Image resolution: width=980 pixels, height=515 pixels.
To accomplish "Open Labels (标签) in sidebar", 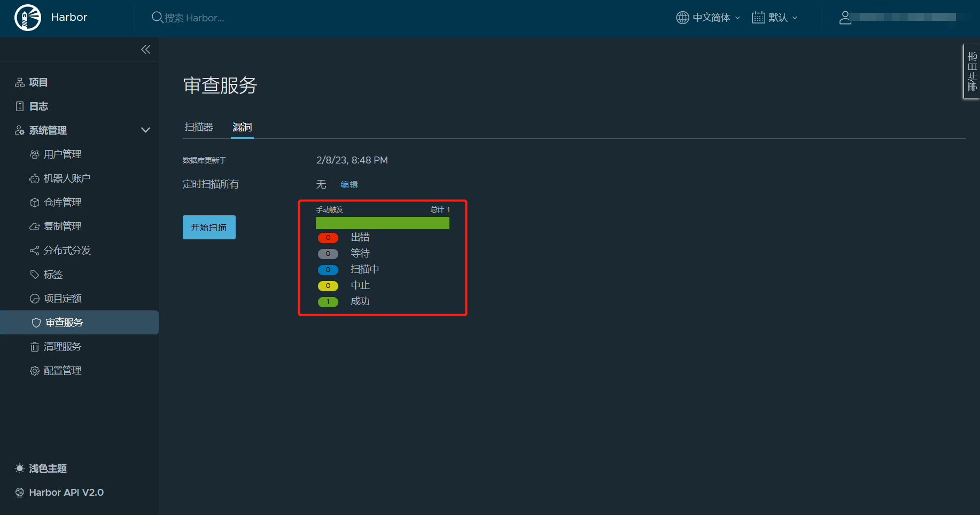I will [x=53, y=275].
